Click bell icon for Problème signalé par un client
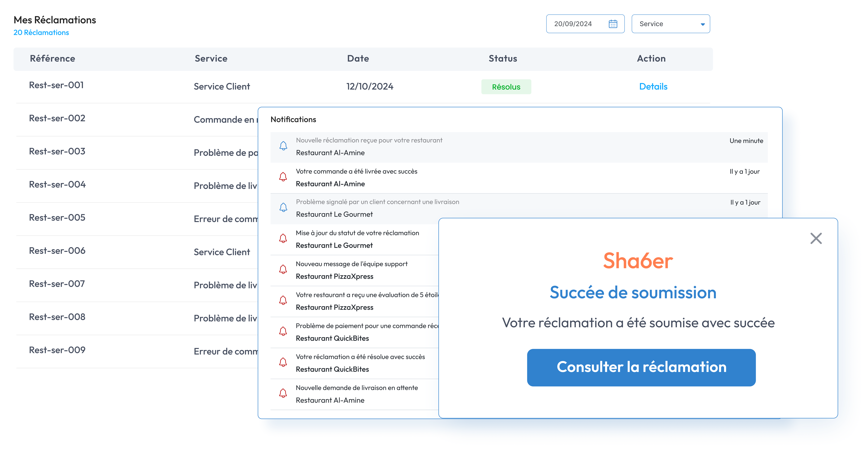The width and height of the screenshot is (868, 452). [283, 207]
